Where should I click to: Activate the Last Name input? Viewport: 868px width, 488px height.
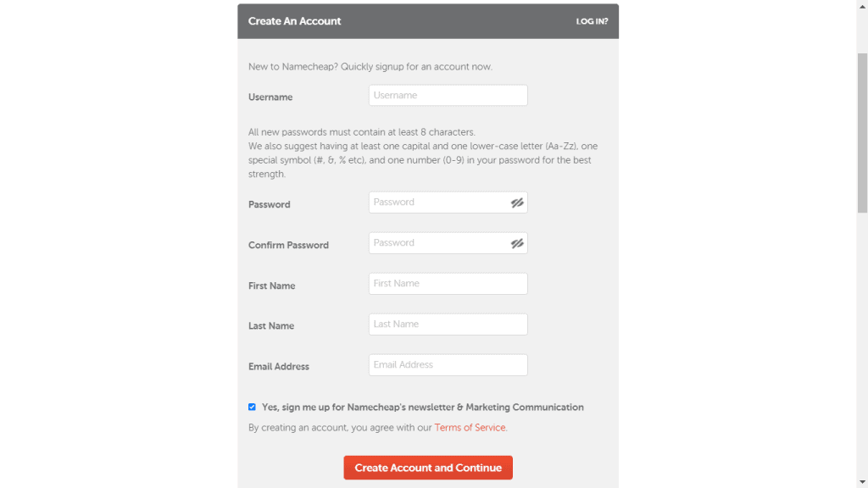[448, 324]
